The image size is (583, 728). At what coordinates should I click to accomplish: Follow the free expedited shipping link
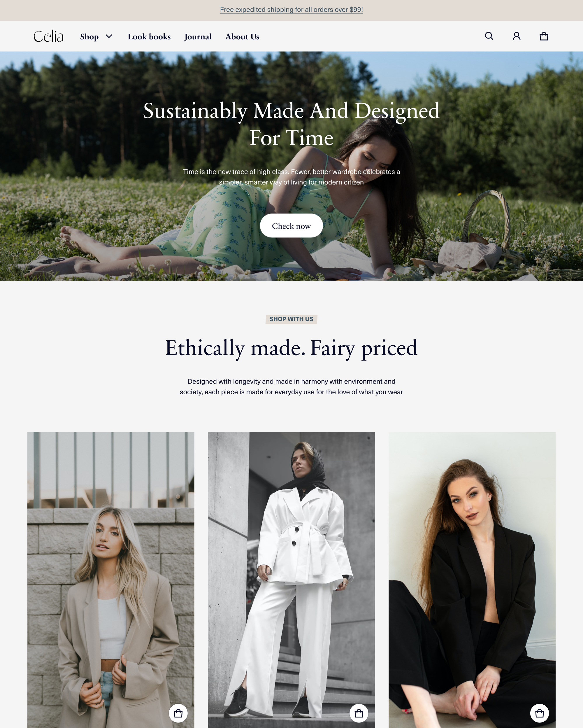291,10
